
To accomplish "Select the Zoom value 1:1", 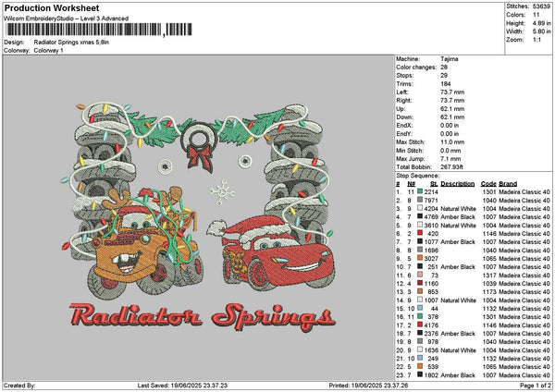I will [536, 40].
